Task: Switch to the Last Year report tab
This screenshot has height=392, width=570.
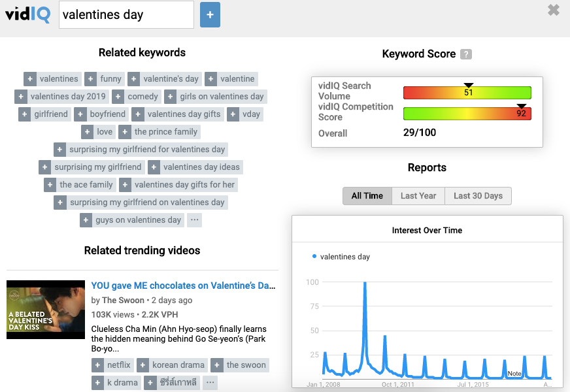Action: click(x=418, y=196)
